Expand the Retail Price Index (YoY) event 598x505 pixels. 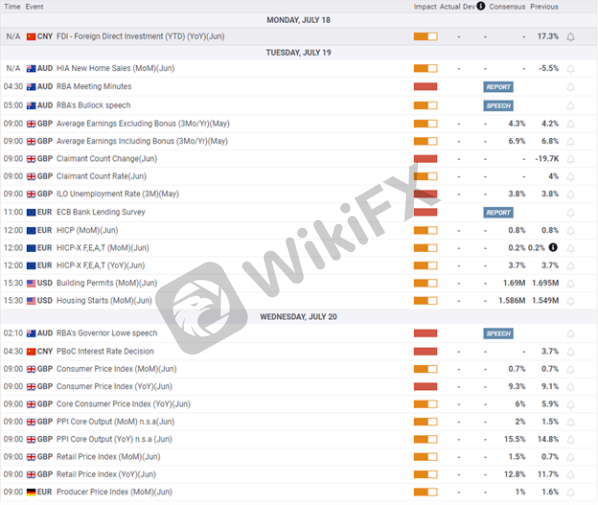coord(298,474)
